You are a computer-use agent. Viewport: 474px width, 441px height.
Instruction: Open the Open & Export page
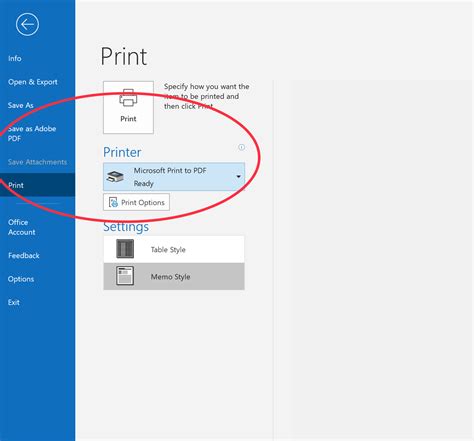tap(33, 82)
